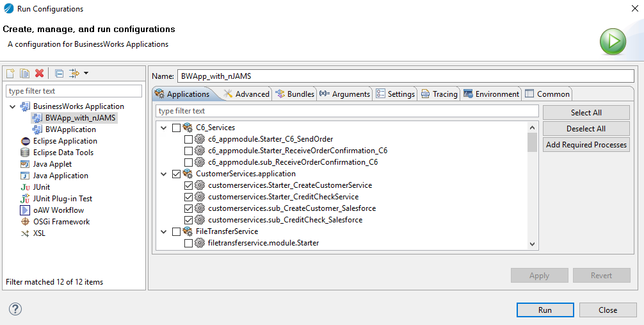The width and height of the screenshot is (644, 325).
Task: Focus the left panel filter text field
Action: pos(74,91)
